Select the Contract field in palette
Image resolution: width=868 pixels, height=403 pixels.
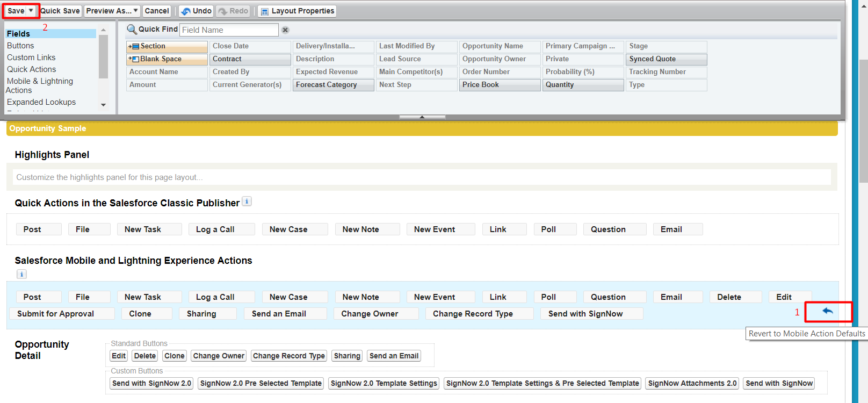click(x=250, y=59)
